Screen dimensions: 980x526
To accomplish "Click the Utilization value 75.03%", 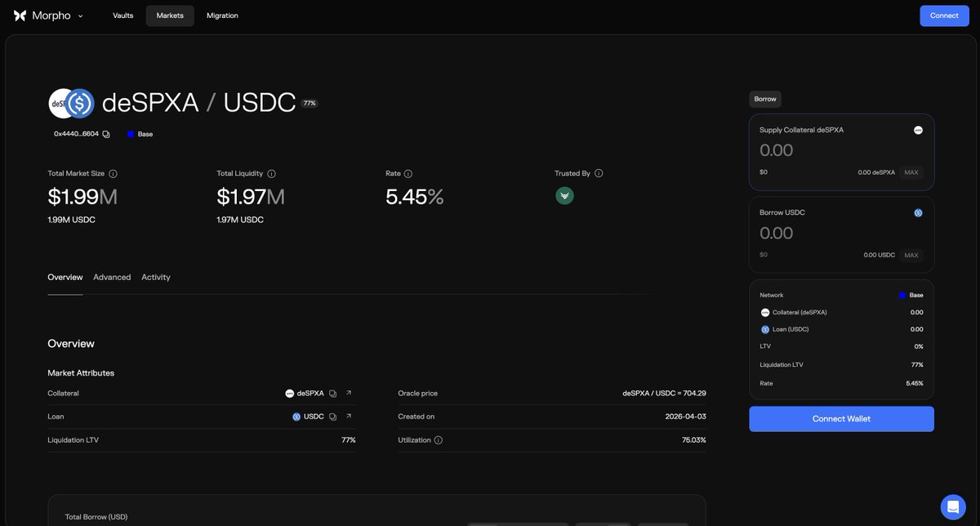I will (693, 440).
